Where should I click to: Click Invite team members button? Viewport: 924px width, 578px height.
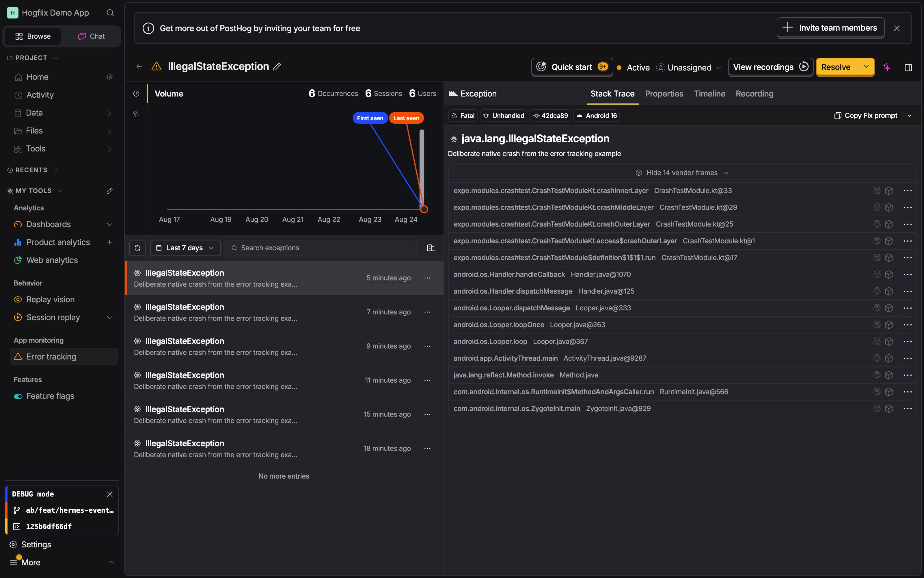click(830, 28)
